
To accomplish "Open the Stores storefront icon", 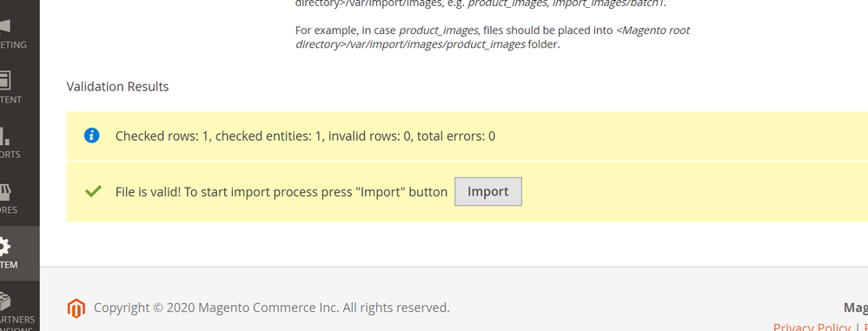I will 5,191.
